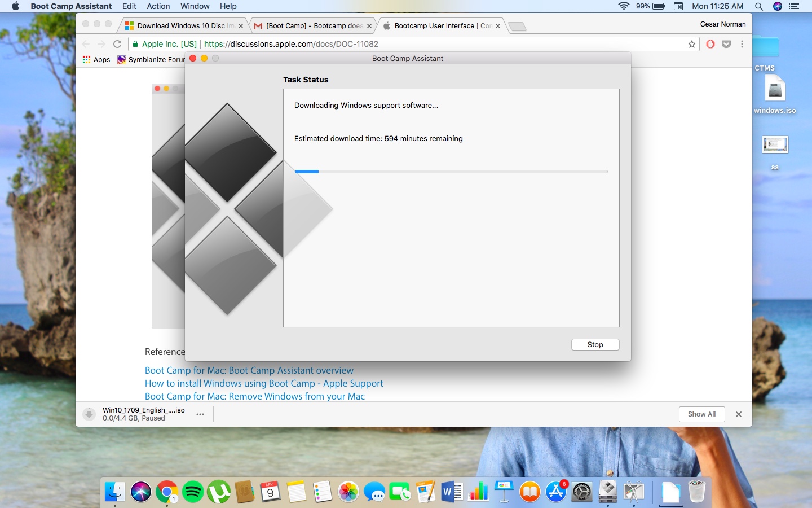Open the Apps bookmarks shortcut
The image size is (812, 508).
click(x=96, y=60)
